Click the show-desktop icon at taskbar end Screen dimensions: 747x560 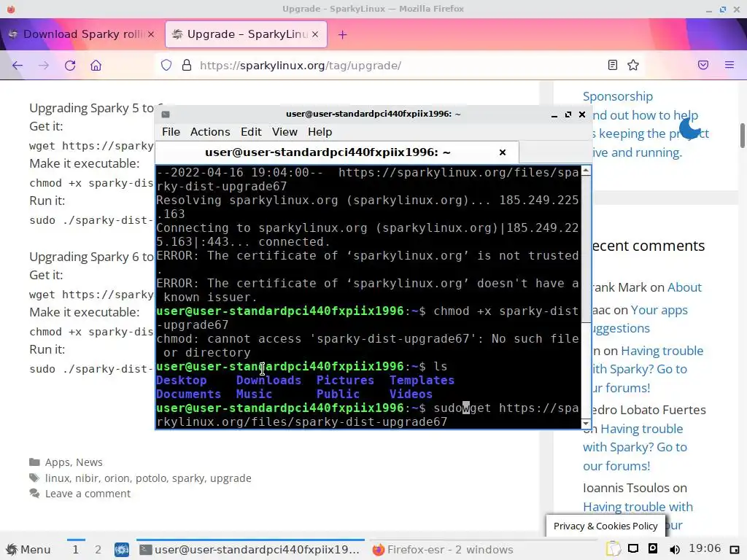(735, 550)
